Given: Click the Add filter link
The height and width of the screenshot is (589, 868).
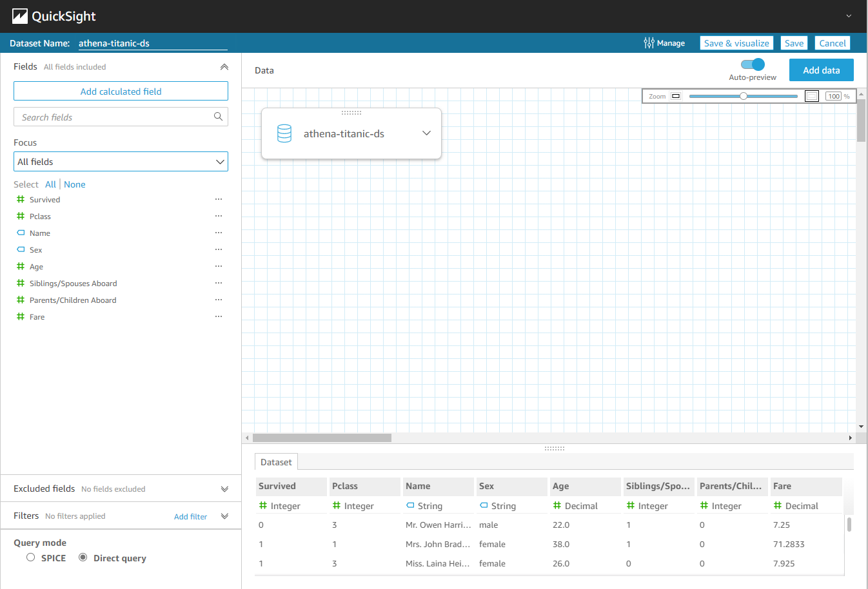Looking at the screenshot, I should click(190, 517).
